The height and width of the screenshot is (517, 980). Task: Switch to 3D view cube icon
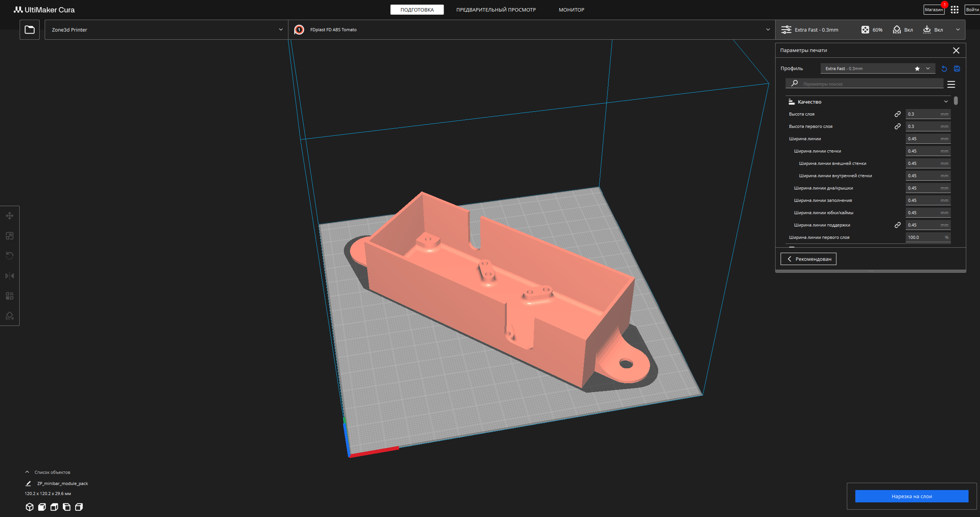30,507
